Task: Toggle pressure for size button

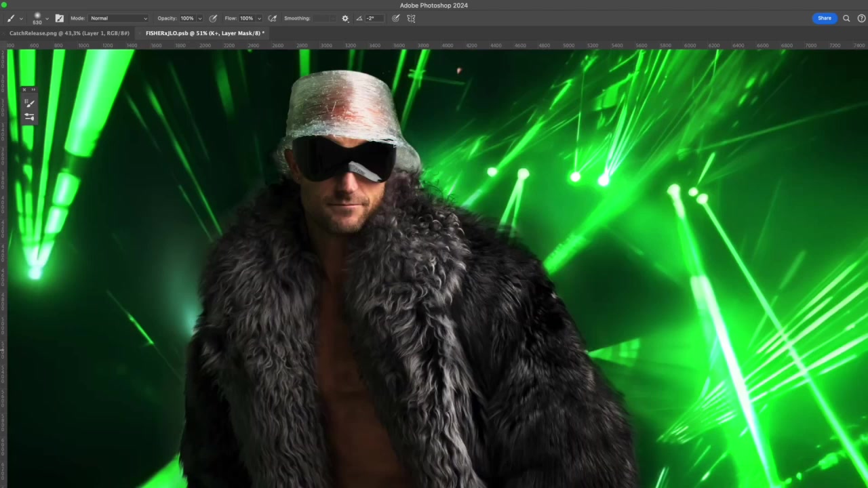Action: pos(396,18)
